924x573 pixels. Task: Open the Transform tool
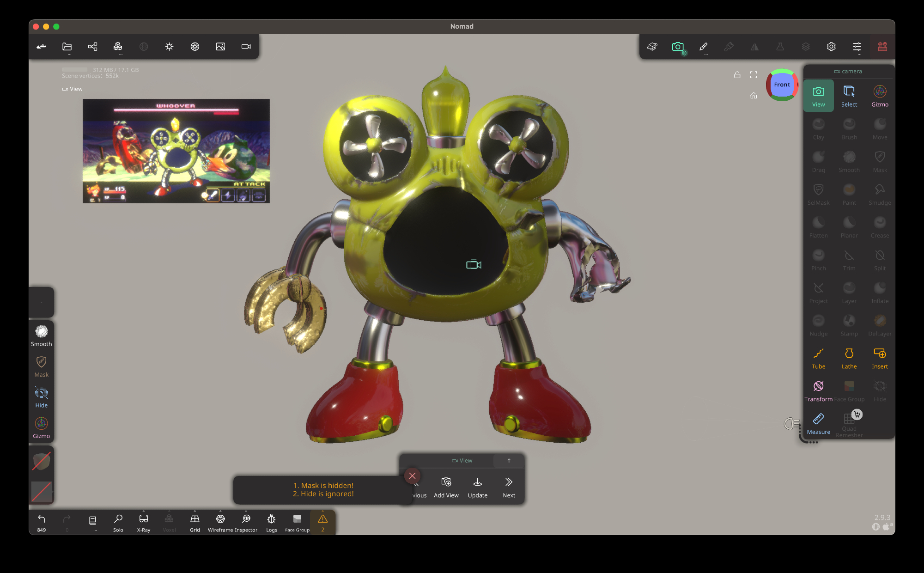coord(818,390)
